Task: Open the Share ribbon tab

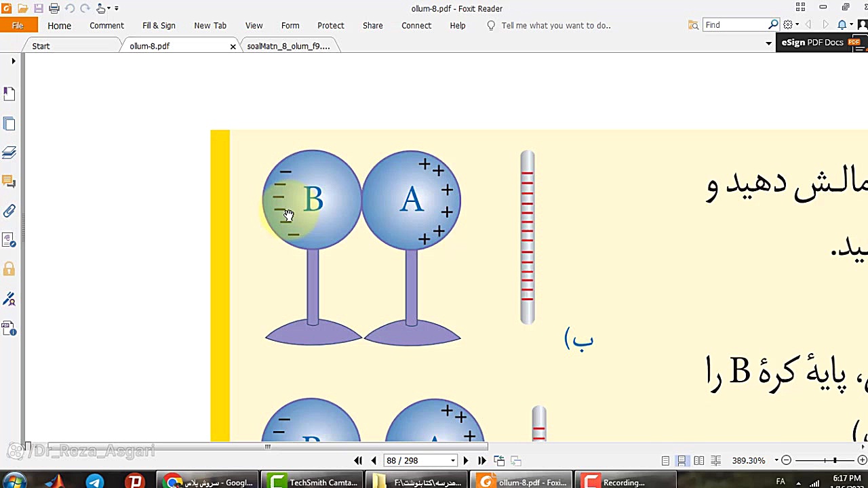Action: point(372,26)
